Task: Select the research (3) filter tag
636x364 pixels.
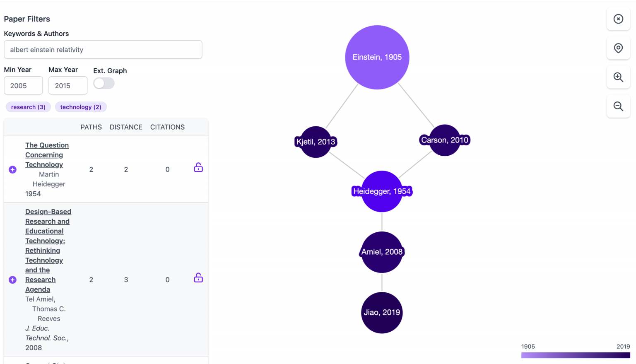Action: click(28, 107)
